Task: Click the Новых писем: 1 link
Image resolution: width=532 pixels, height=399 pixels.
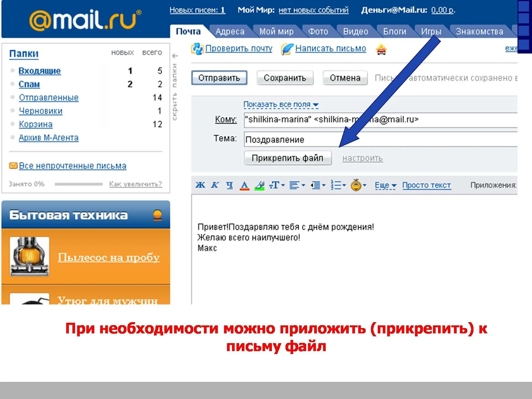Action: [x=197, y=10]
